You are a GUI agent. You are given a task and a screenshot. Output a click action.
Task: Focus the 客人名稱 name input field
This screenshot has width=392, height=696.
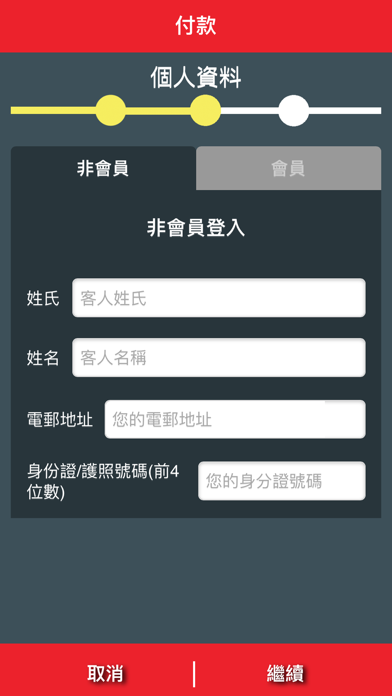(x=219, y=357)
